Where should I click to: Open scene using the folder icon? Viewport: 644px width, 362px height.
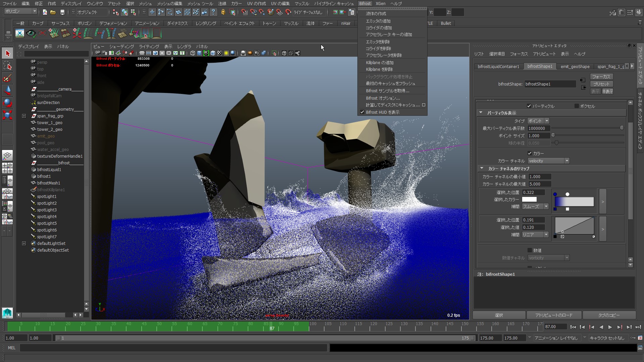pos(53,12)
